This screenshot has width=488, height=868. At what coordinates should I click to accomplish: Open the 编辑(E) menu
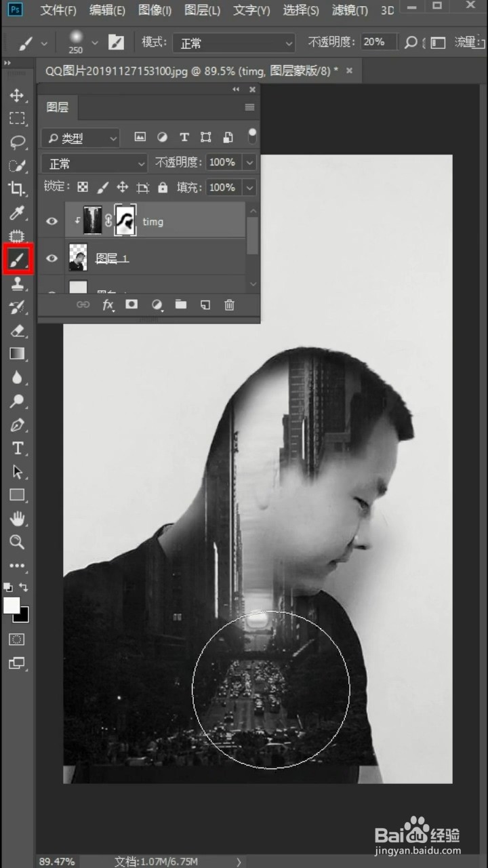(x=107, y=10)
